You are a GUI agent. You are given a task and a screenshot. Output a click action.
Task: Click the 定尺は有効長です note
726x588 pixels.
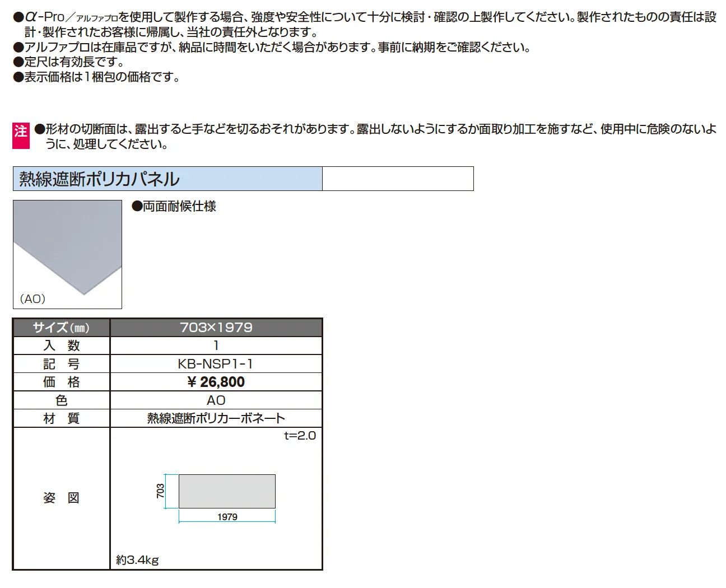tap(68, 62)
